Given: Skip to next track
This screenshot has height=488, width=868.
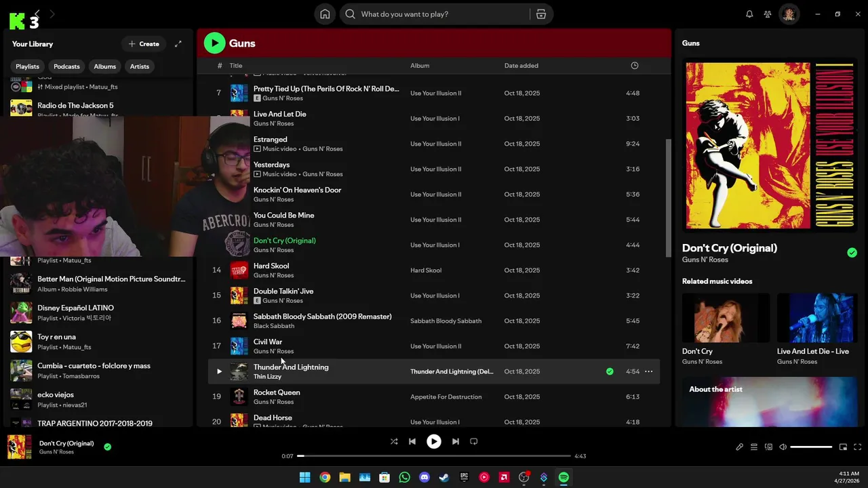Looking at the screenshot, I should [456, 441].
